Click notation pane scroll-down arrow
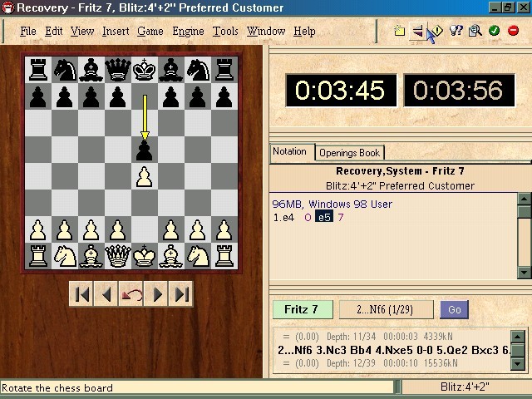Screen dimensions: 532x399 tap(524, 272)
